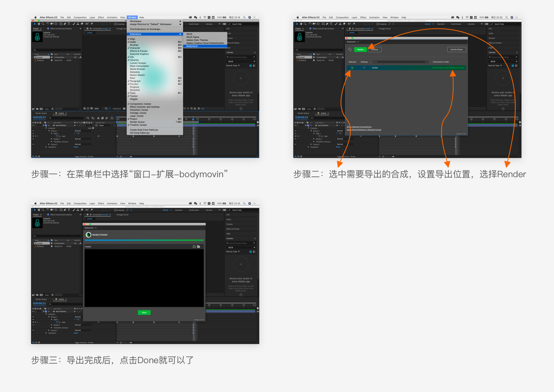Choose Bodymovin from Extensions submenu
Screen dimensions: 554x392
pos(205,46)
